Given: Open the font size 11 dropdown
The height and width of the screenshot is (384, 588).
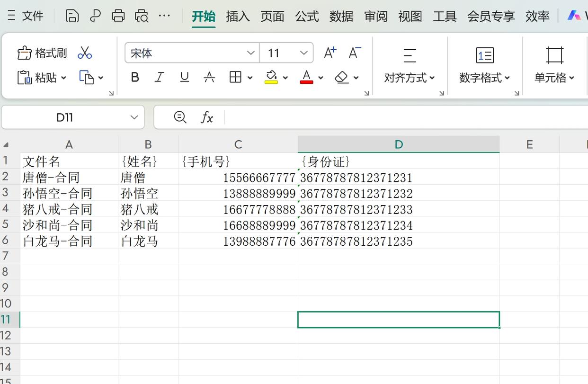Looking at the screenshot, I should [304, 53].
